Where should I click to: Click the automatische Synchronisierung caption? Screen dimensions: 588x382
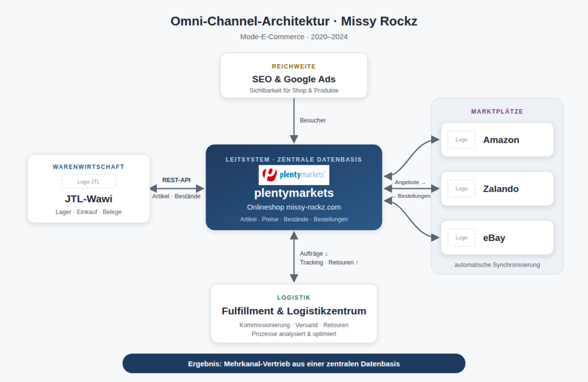[497, 265]
